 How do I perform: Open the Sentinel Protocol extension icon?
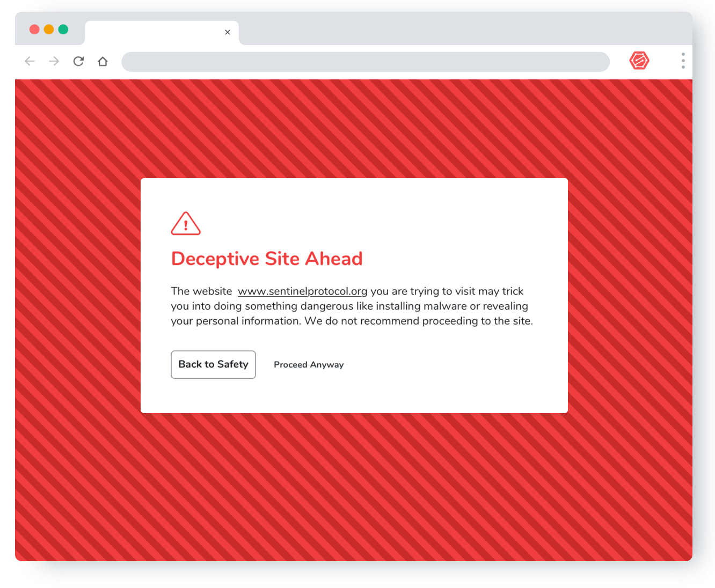point(639,61)
